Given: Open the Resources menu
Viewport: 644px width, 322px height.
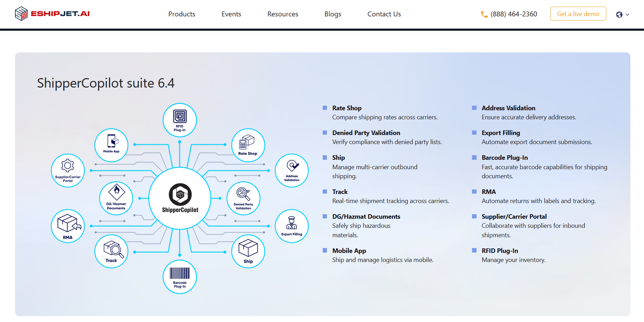Looking at the screenshot, I should pyautogui.click(x=283, y=14).
